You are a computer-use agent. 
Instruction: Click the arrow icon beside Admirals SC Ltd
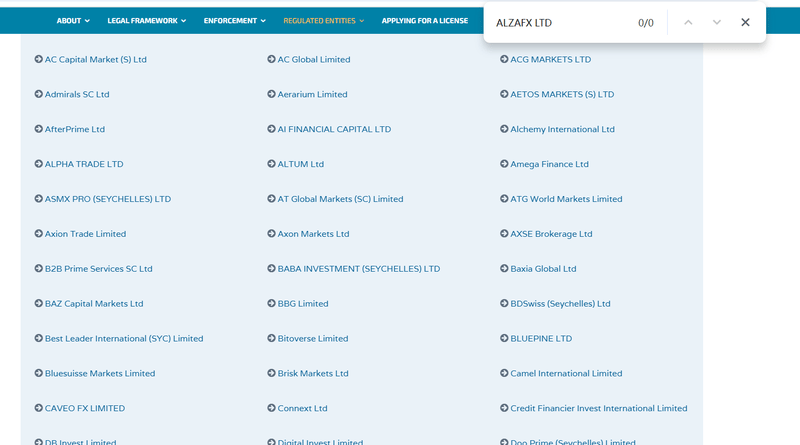coord(38,94)
